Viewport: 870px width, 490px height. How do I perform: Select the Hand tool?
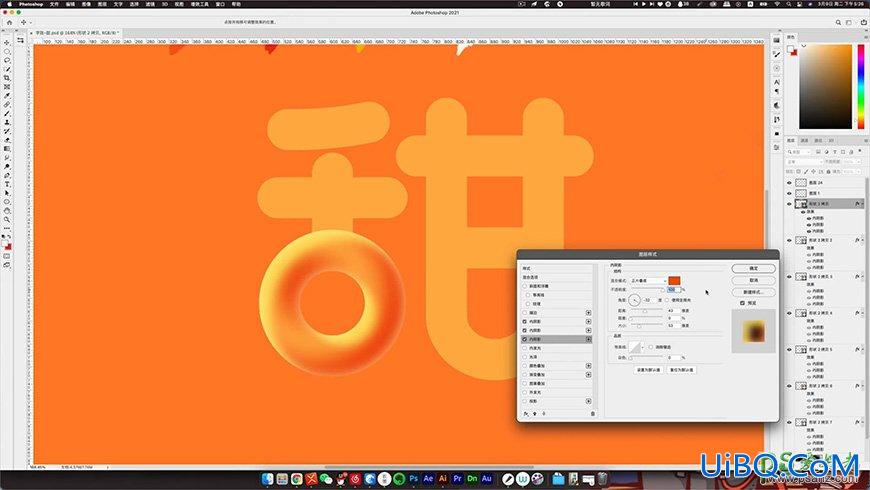[7, 211]
